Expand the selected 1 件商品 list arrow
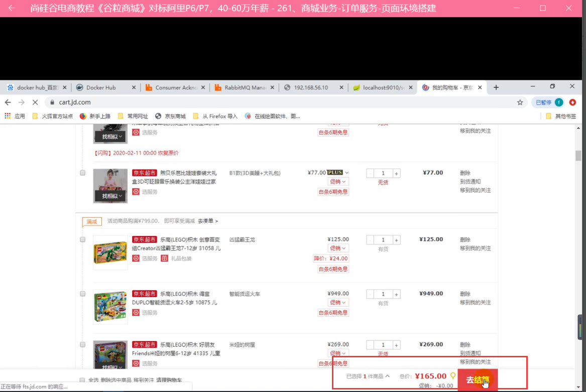Screen dimensions: 586x392 point(388,376)
